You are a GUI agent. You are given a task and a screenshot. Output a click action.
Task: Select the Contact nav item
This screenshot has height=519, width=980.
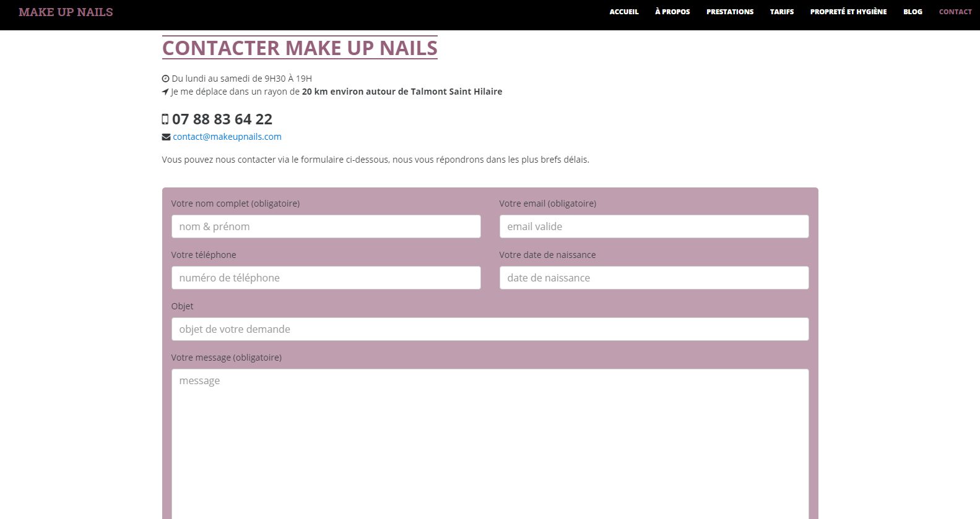point(955,12)
